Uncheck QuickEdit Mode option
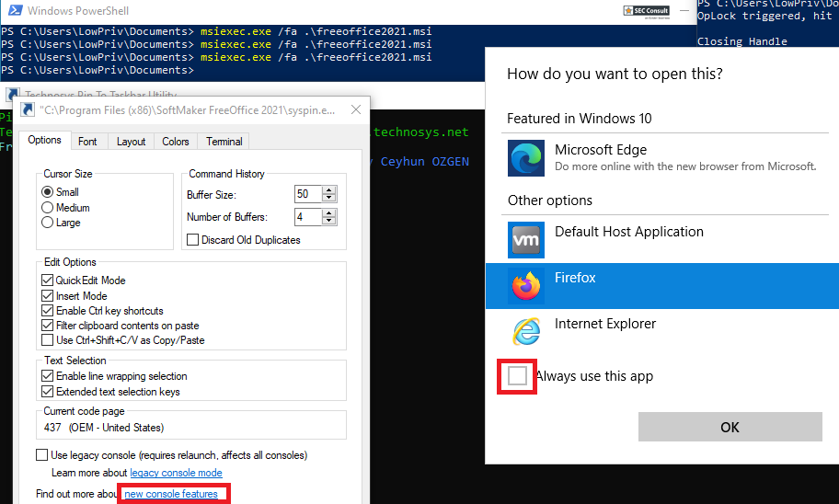This screenshot has width=839, height=504. [49, 281]
